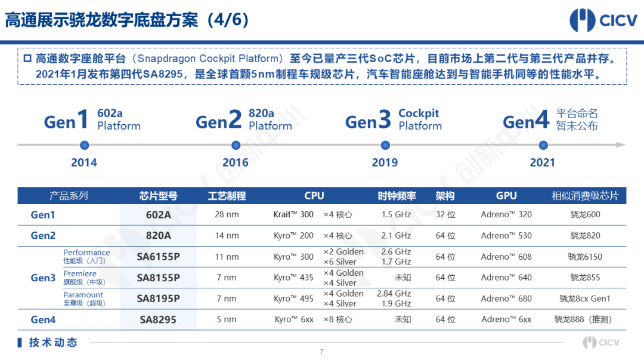Click the 技术动态 footer label
Viewport: 644px width, 363px height.
[54, 343]
